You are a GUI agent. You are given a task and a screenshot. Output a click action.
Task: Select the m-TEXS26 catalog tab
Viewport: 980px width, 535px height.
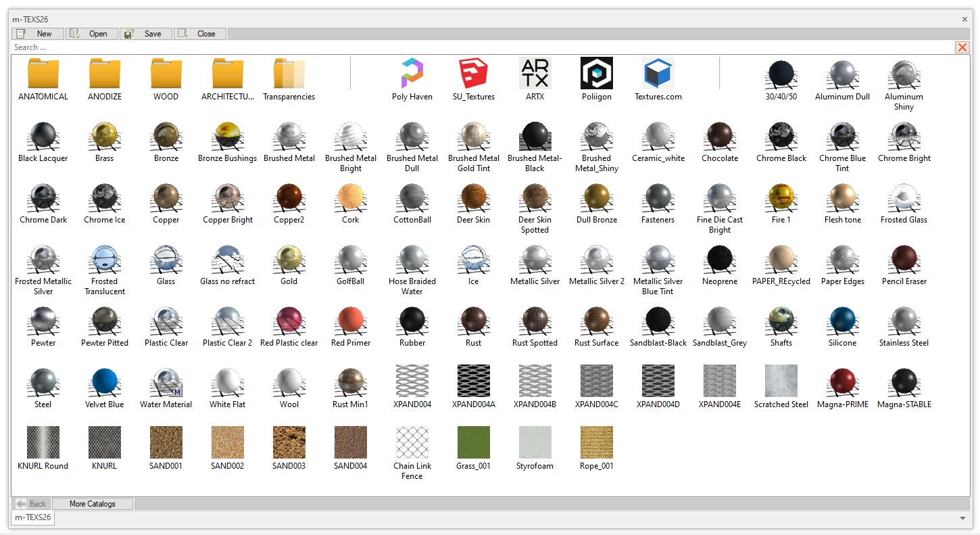33,517
